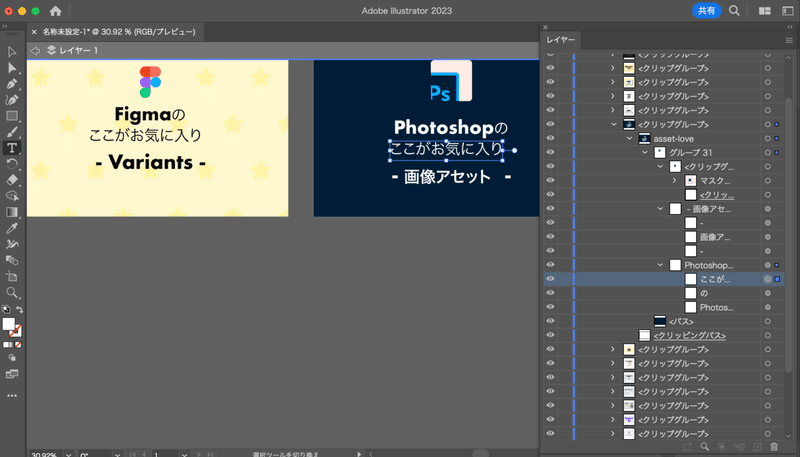
Task: Select the Eyedropper tool
Action: pyautogui.click(x=12, y=228)
